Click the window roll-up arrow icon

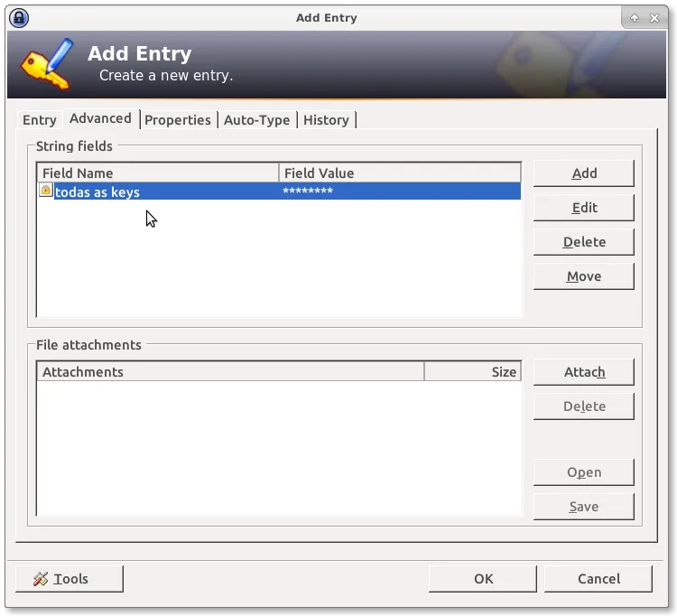click(x=635, y=18)
